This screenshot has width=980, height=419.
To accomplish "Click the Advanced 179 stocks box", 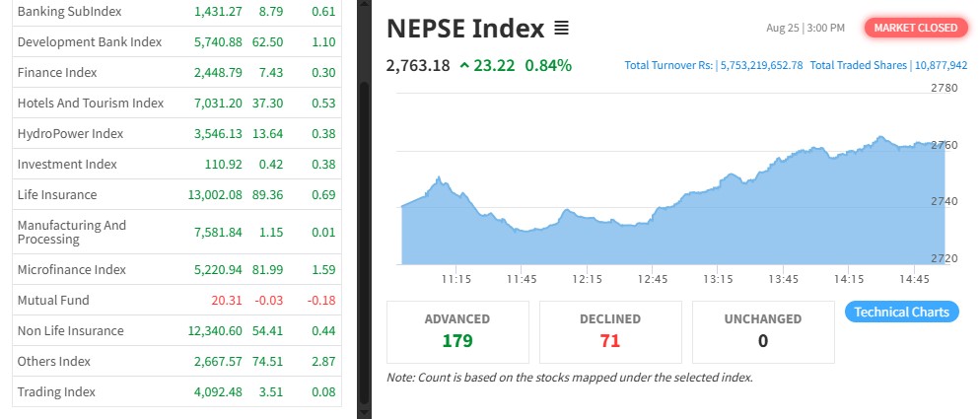I will pos(457,331).
